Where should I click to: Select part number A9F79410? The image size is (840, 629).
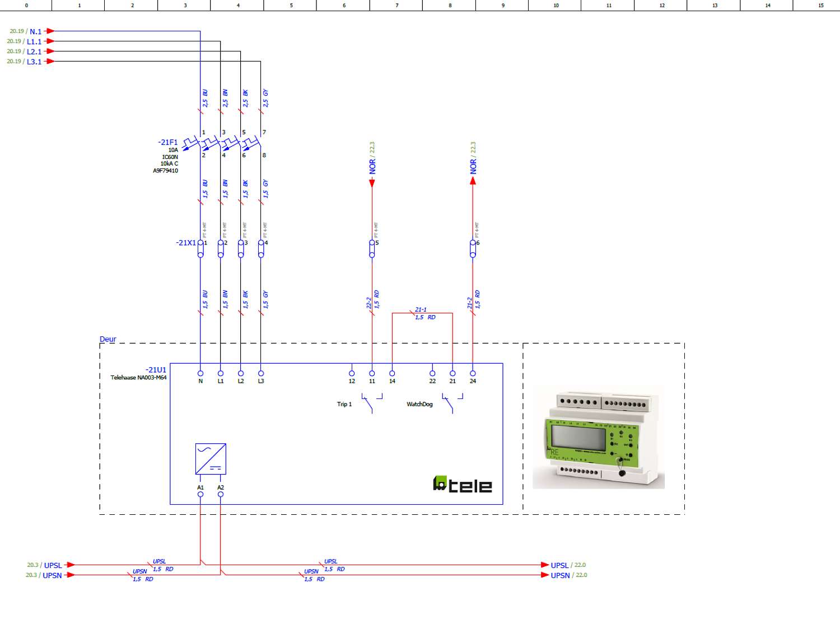click(x=166, y=171)
